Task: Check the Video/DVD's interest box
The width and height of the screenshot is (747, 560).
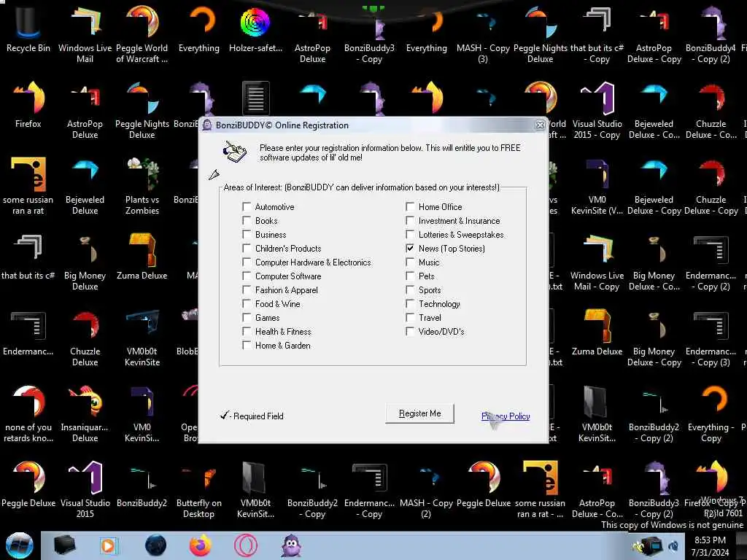Action: pos(410,332)
